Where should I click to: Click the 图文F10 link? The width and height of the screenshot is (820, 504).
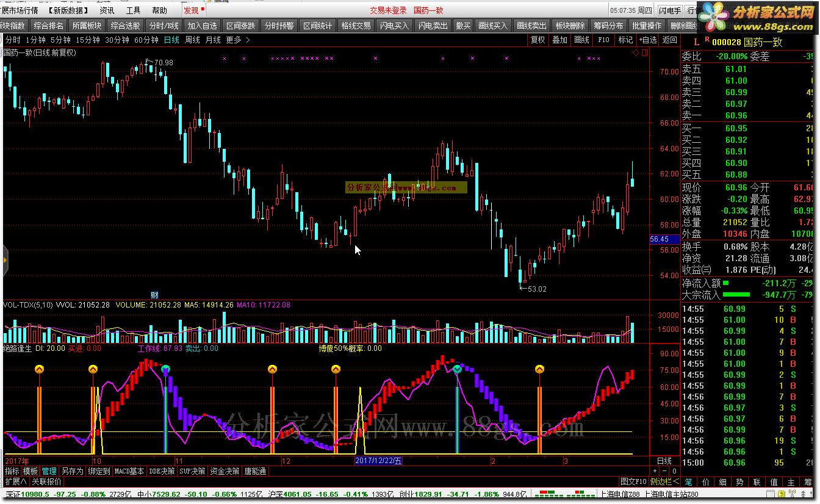click(633, 482)
